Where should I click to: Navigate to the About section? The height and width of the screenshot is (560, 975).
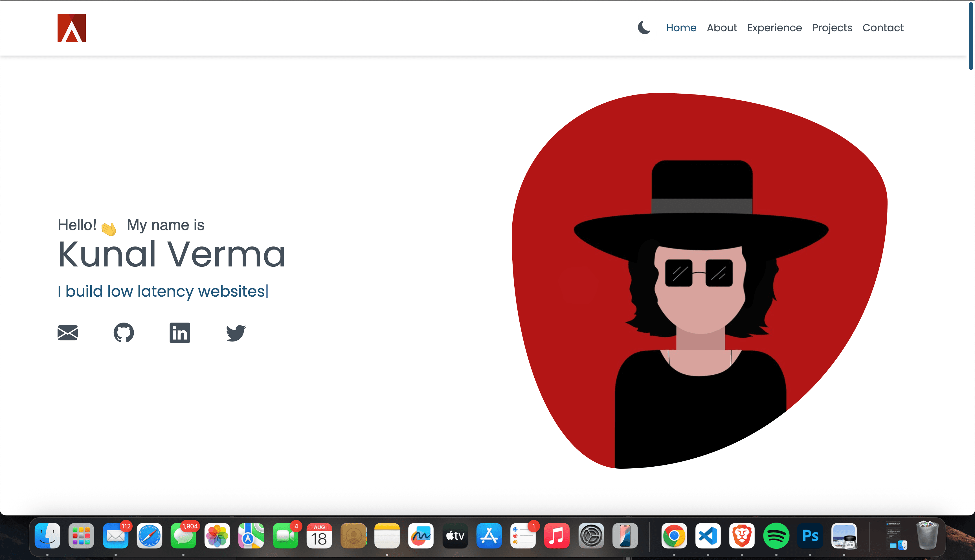point(721,28)
